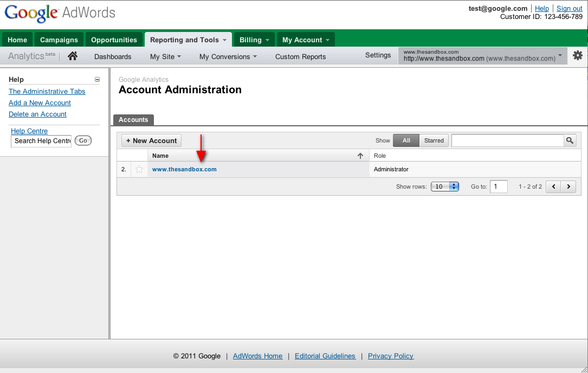Screen dimensions: 588x373
Task: Open the www.thesandbox.com account
Action: click(184, 169)
